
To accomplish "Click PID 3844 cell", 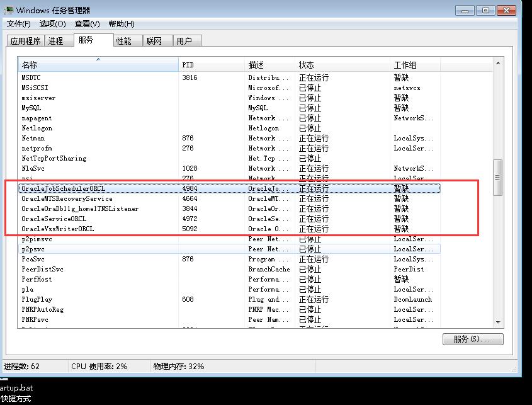I will tap(190, 208).
